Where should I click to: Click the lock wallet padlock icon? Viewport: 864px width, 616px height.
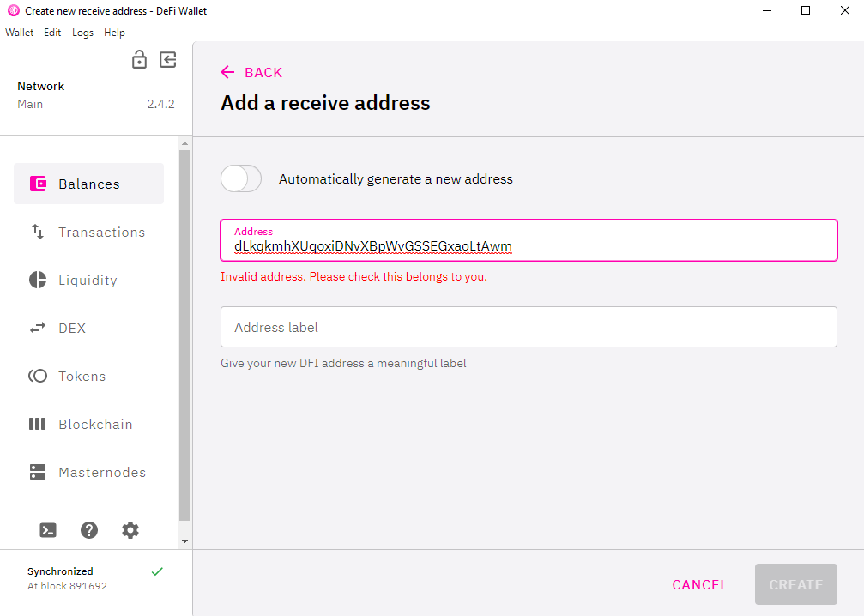point(139,59)
